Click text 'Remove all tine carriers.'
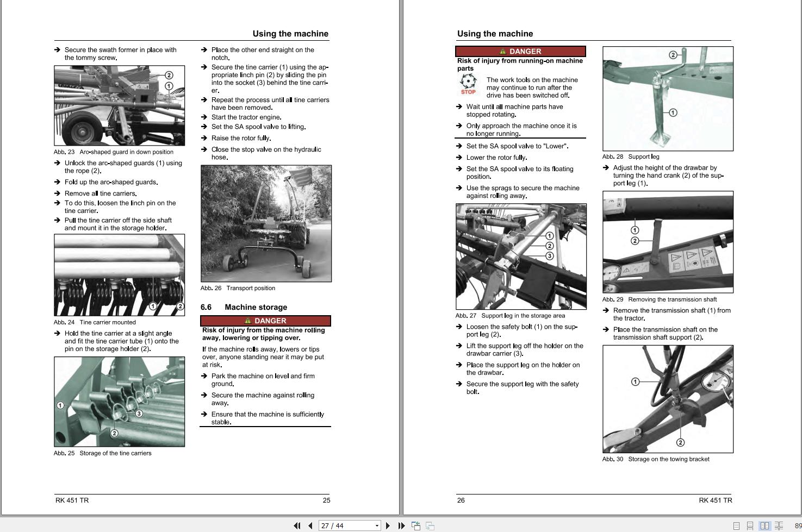This screenshot has width=802, height=532. pos(101,193)
